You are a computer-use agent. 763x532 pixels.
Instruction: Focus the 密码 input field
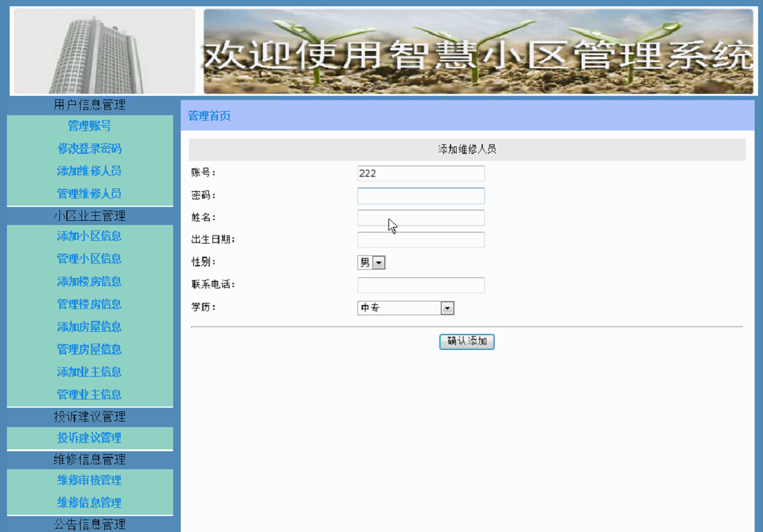tap(421, 196)
